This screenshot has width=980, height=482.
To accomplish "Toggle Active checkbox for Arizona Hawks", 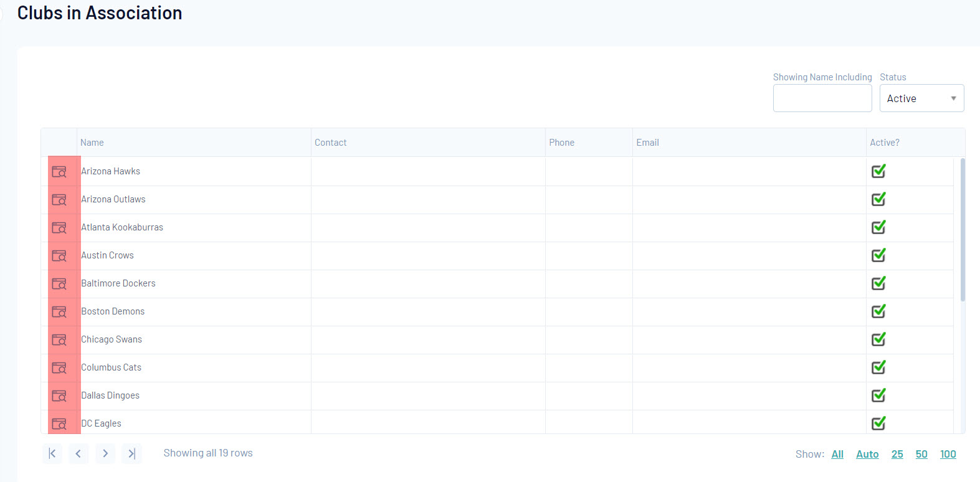I will pyautogui.click(x=878, y=171).
